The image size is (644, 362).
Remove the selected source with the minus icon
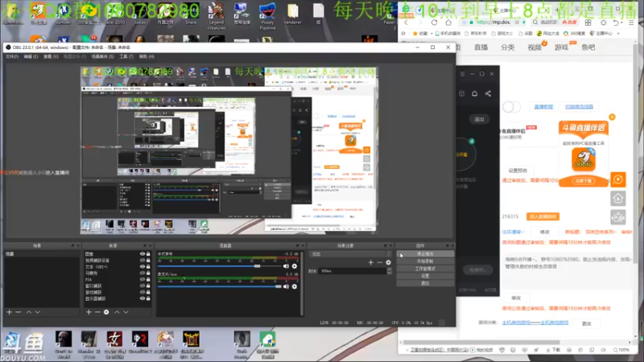pyautogui.click(x=97, y=312)
